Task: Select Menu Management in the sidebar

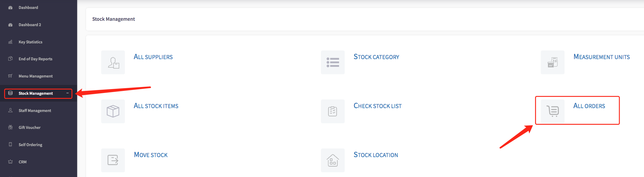Action: tap(36, 76)
